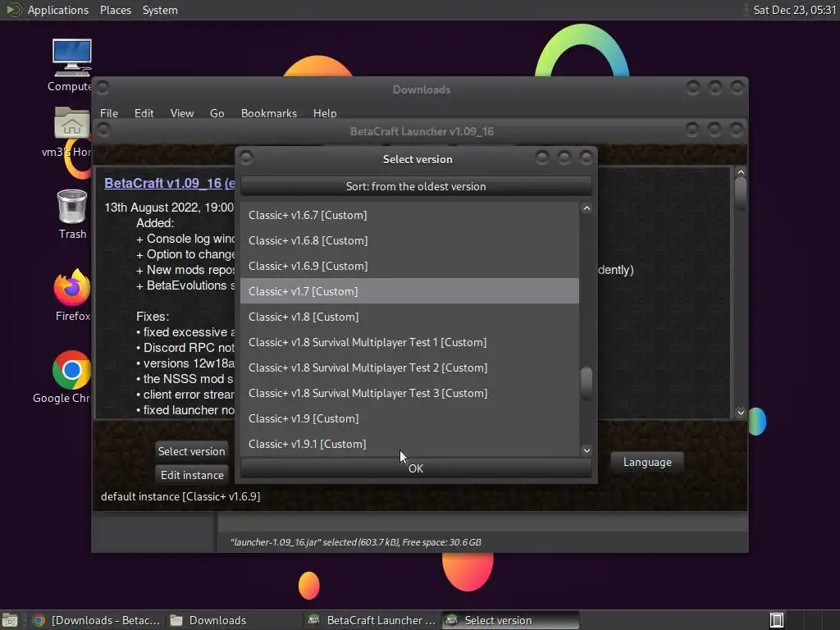Open the System menu

[x=160, y=10]
